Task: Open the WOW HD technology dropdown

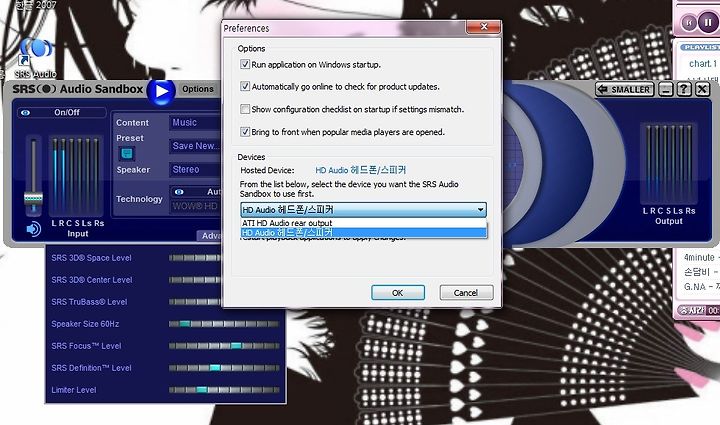Action: pyautogui.click(x=196, y=206)
